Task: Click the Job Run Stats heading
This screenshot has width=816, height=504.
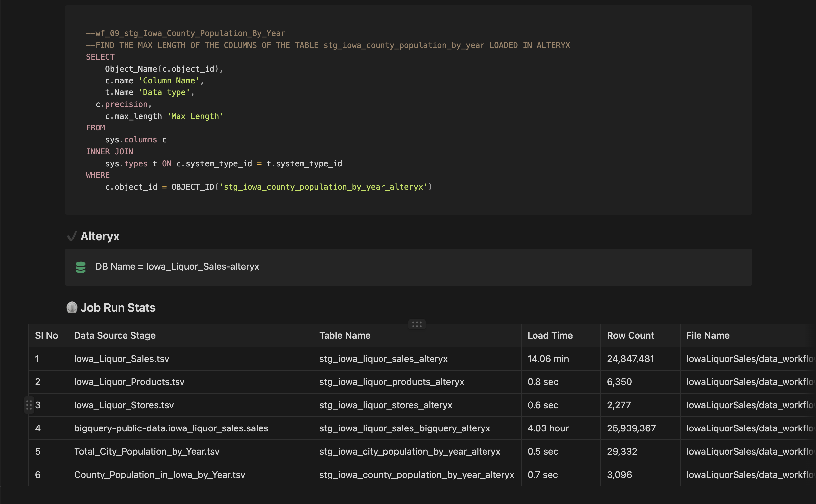Action: pos(118,307)
